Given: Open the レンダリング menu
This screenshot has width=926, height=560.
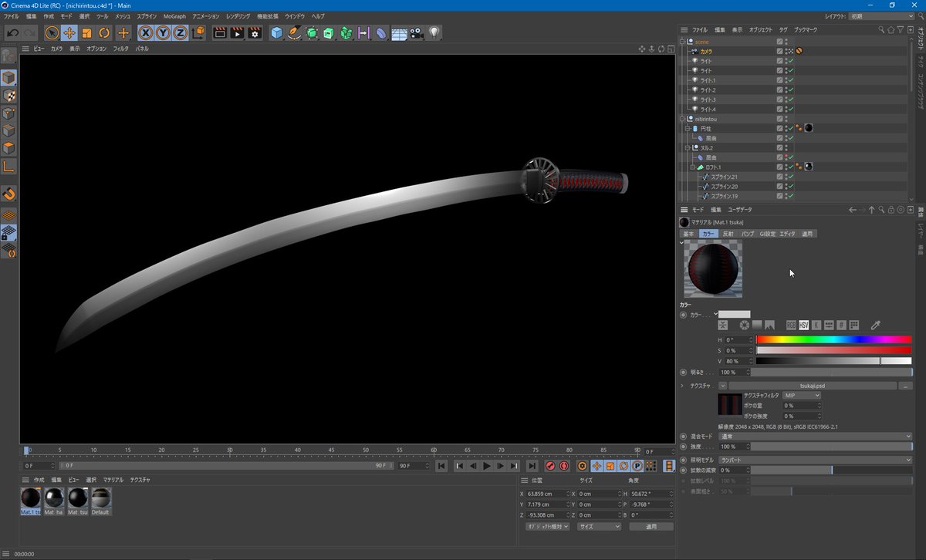Looking at the screenshot, I should tap(238, 16).
